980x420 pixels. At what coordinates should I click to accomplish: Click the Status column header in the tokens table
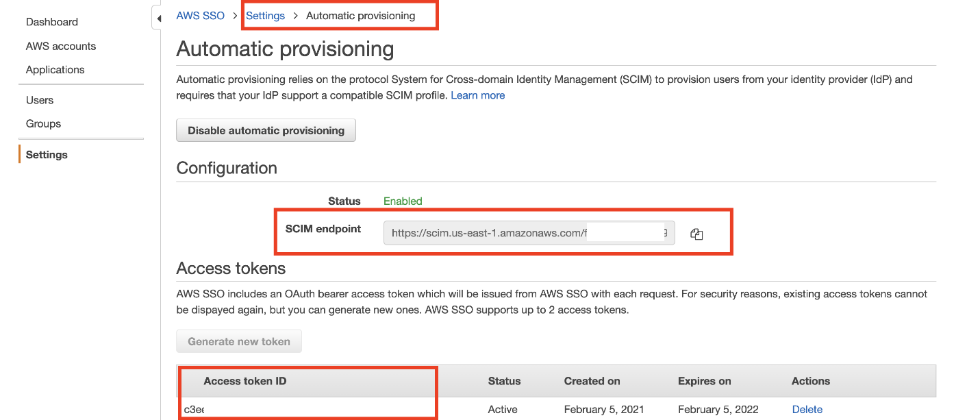coord(505,381)
